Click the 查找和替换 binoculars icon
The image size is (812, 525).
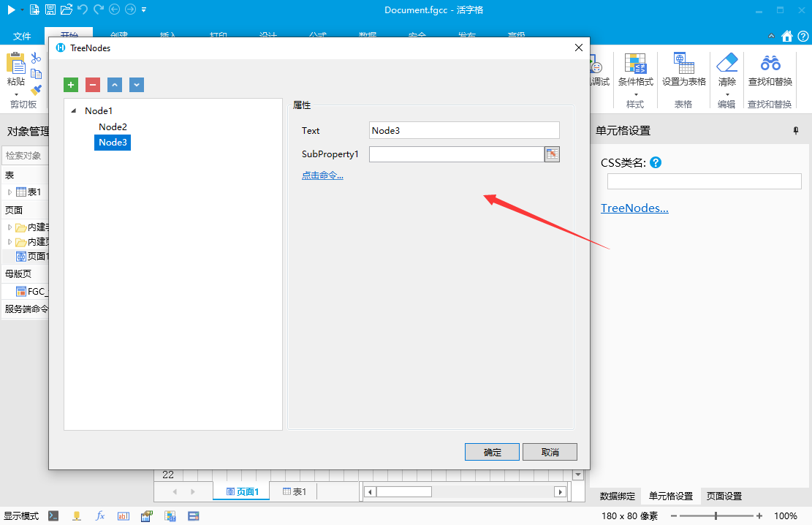pos(770,63)
